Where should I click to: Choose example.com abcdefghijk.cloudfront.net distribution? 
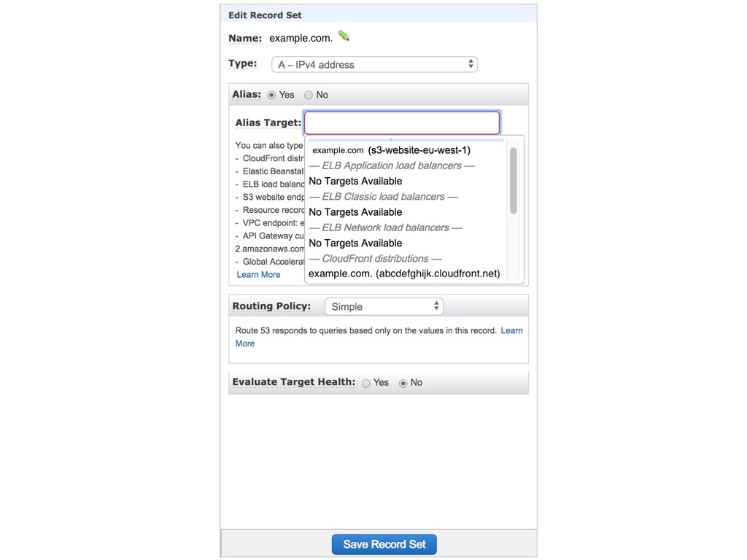coord(404,274)
